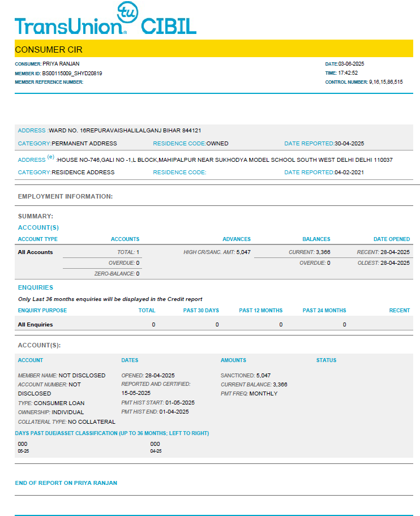
Task: Click PMT HIST END: 01-04-2025
Action: (x=155, y=412)
